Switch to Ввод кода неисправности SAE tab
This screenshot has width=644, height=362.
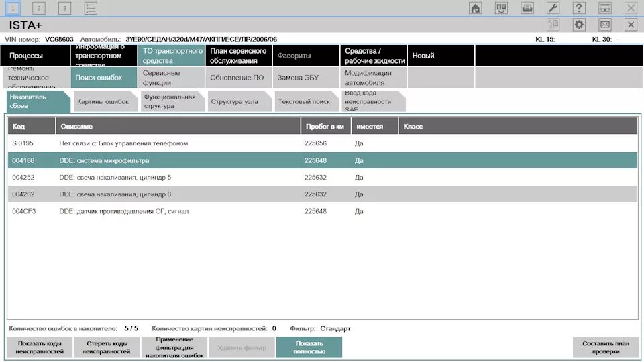pyautogui.click(x=373, y=101)
